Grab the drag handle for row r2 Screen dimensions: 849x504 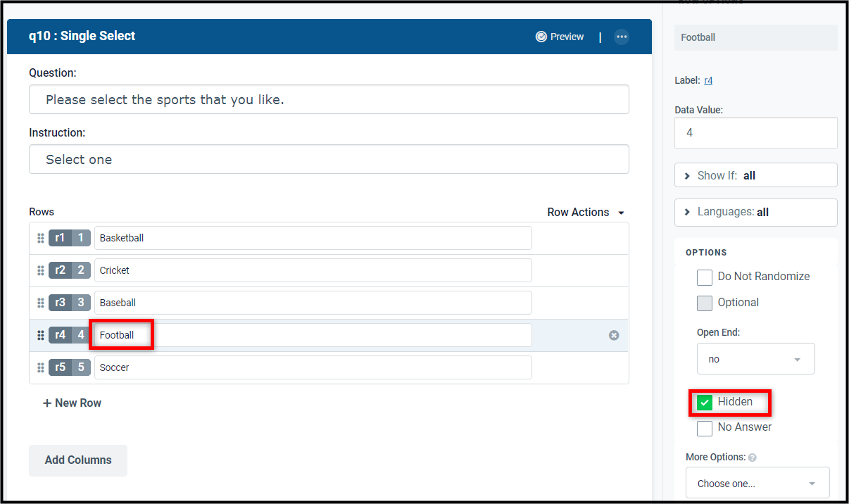pyautogui.click(x=41, y=270)
